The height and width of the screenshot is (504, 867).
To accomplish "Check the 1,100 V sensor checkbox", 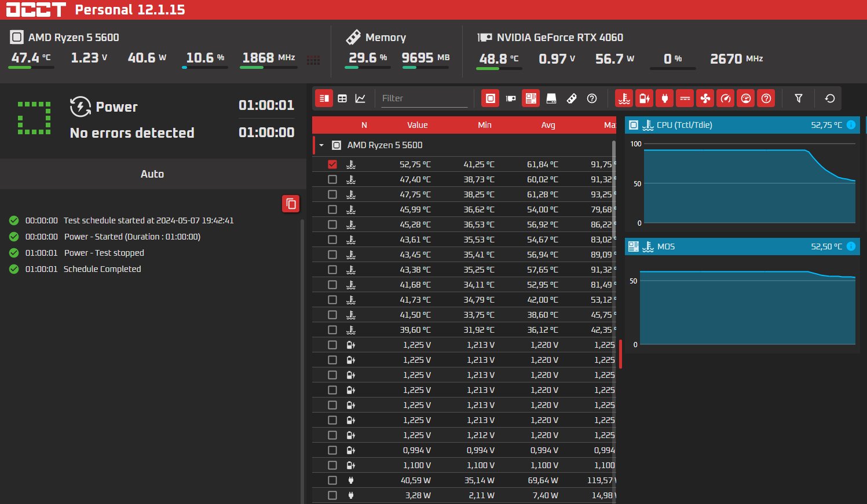I will tap(332, 465).
